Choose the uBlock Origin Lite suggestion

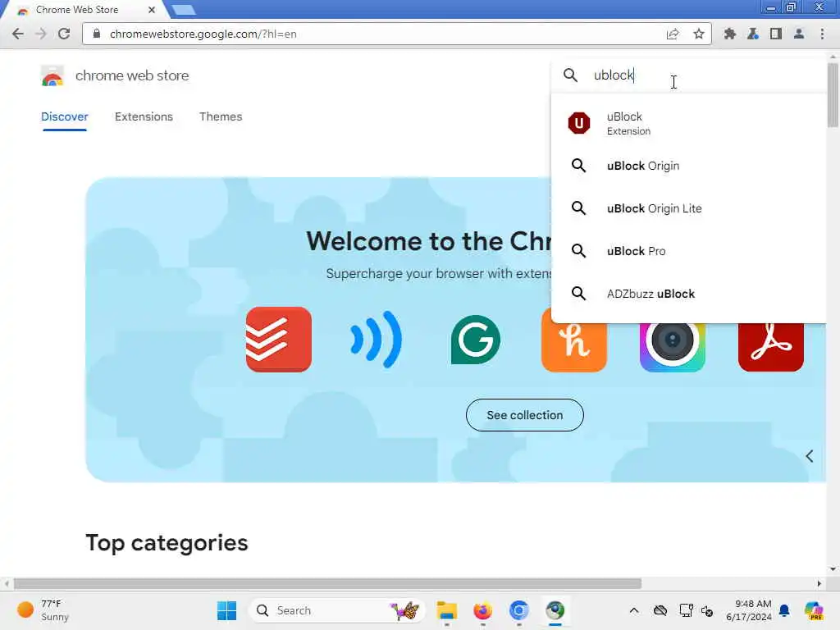[x=689, y=208]
